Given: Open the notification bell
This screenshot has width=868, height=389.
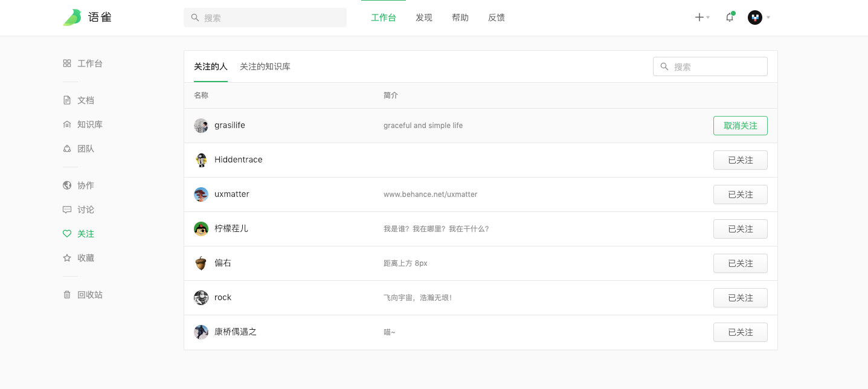Looking at the screenshot, I should click(x=729, y=18).
